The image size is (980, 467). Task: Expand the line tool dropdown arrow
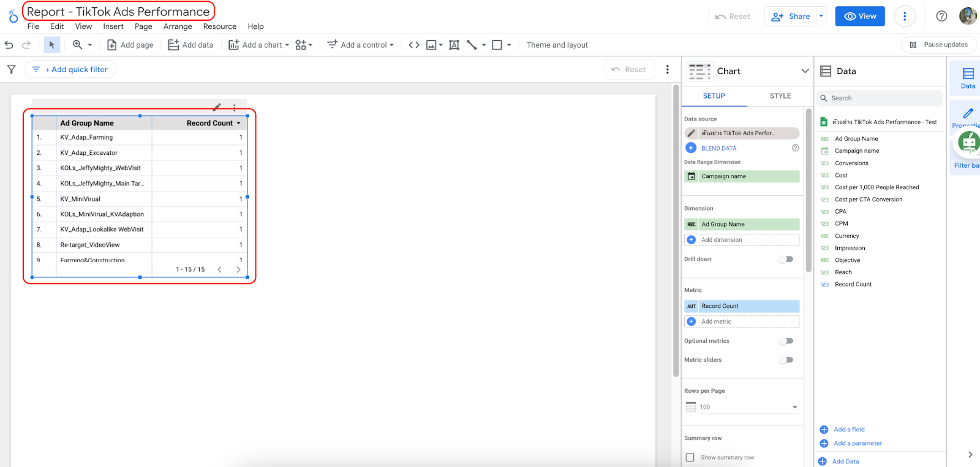pos(484,45)
